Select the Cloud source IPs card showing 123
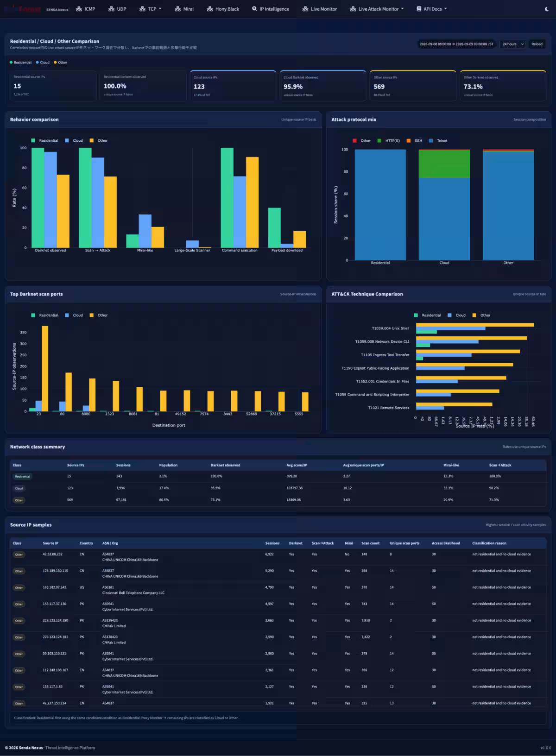 233,86
